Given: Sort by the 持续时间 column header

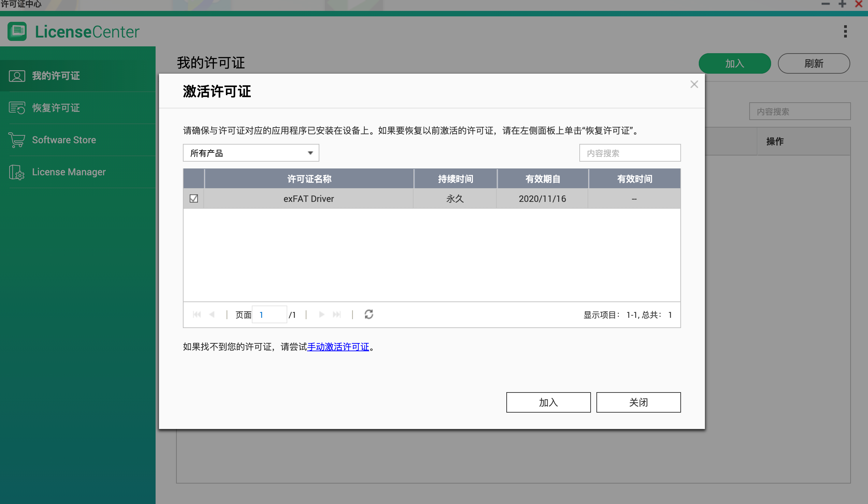Looking at the screenshot, I should [x=455, y=179].
